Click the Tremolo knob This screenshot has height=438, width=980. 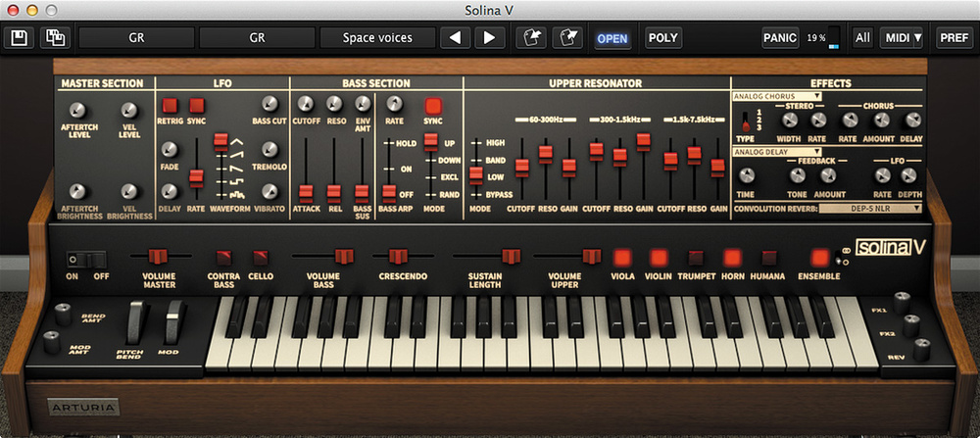point(270,149)
